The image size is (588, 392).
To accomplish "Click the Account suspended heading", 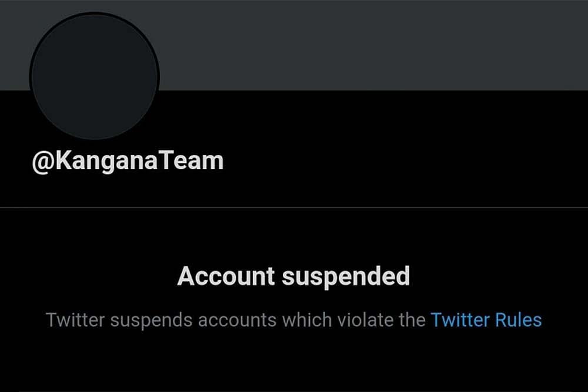I will (293, 277).
